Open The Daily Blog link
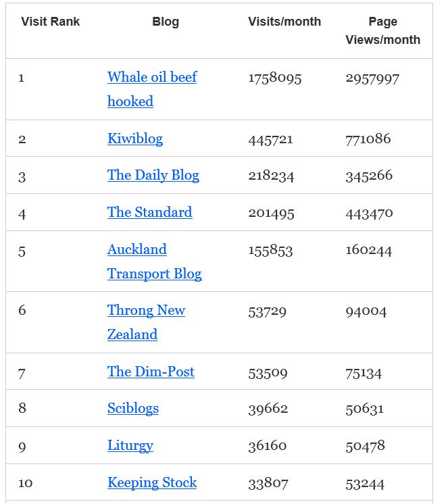Viewport: 446px width, 504px height. (153, 176)
